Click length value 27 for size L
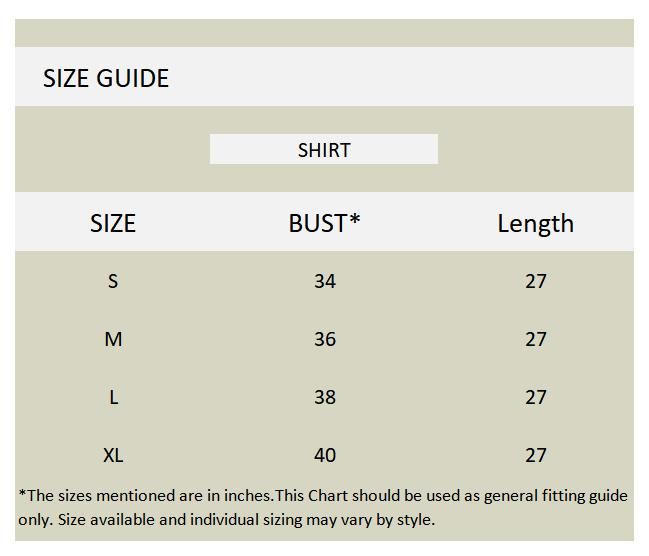Image resolution: width=649 pixels, height=556 pixels. 536,397
